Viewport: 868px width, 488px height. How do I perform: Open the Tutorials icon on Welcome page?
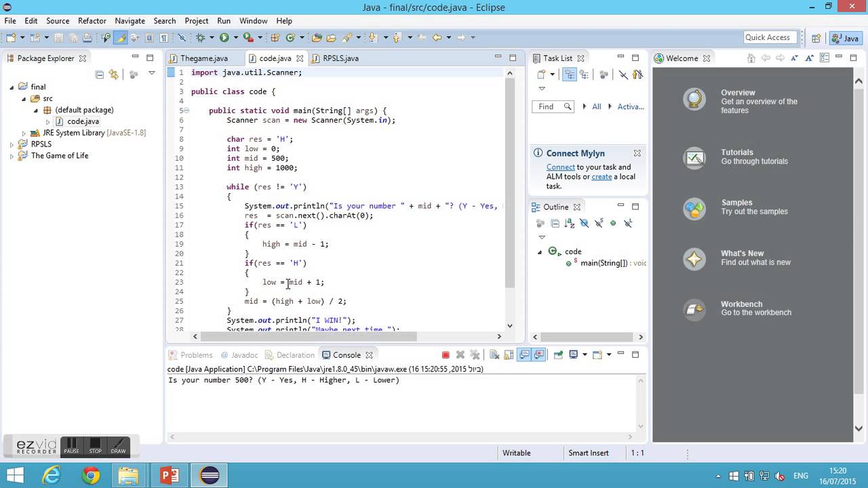(x=694, y=158)
